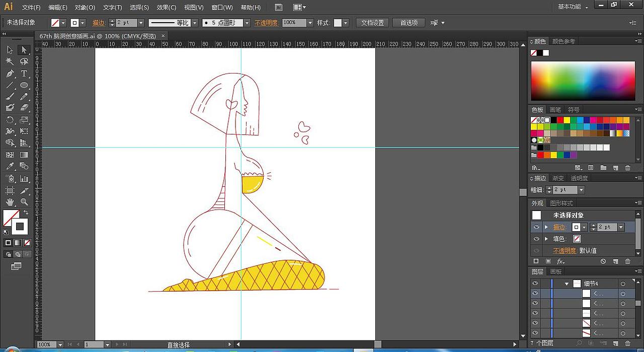Select the Pencil tool
Image resolution: width=644 pixels, height=352 pixels.
[24, 97]
